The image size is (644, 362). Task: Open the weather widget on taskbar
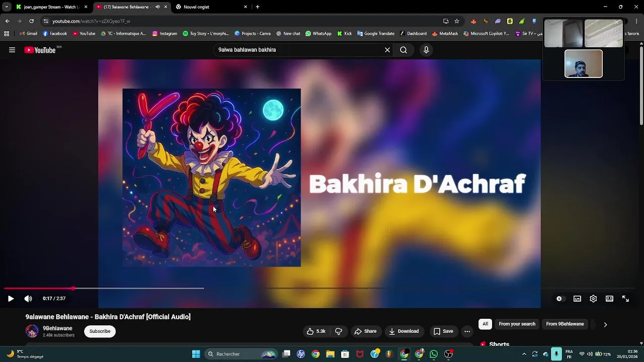point(25,354)
